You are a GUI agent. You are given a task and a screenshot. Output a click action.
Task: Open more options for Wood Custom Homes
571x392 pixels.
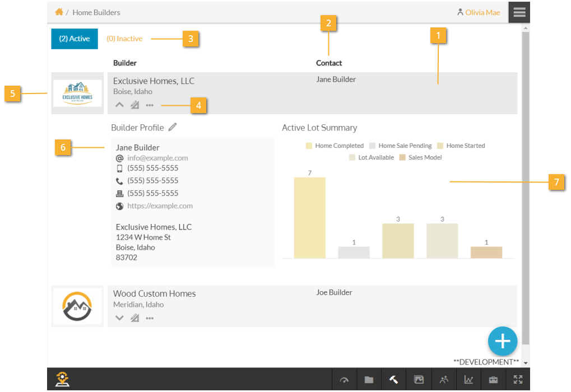(150, 318)
